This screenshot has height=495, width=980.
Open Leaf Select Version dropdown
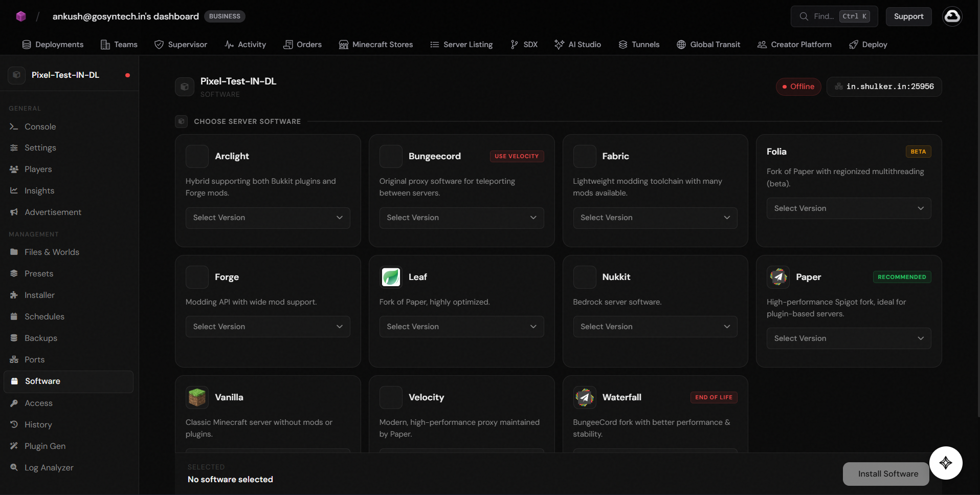coord(461,327)
